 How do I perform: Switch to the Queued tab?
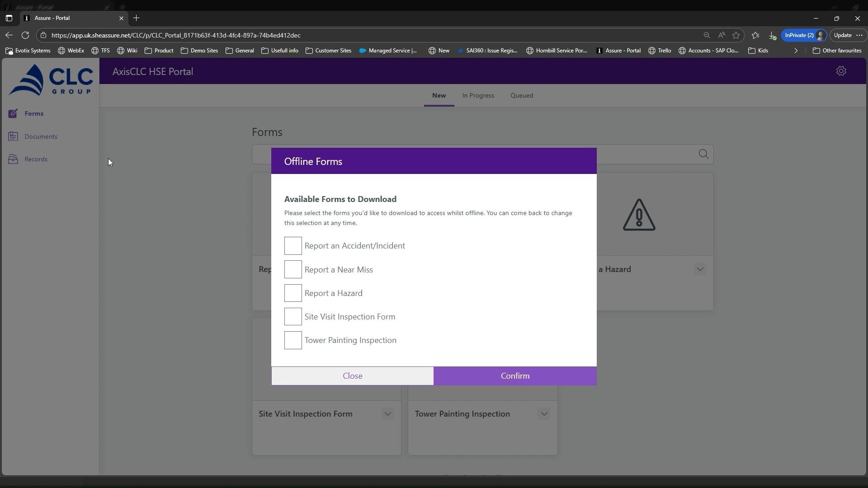point(522,95)
